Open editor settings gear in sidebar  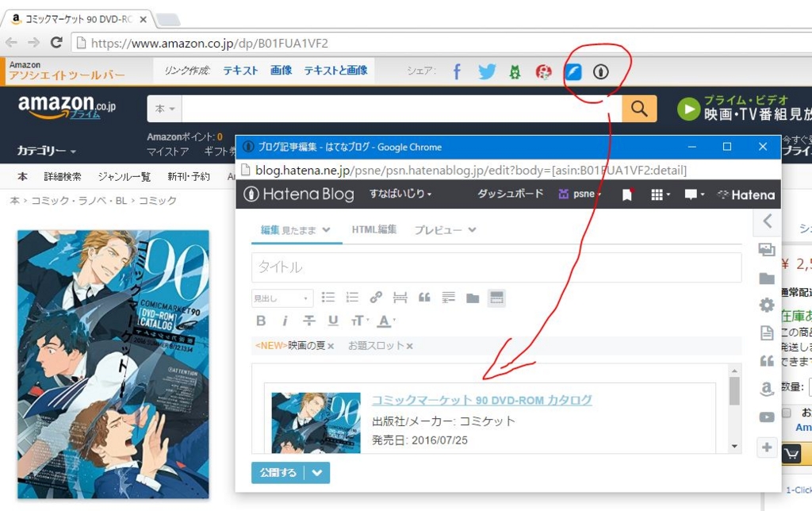[x=767, y=305]
